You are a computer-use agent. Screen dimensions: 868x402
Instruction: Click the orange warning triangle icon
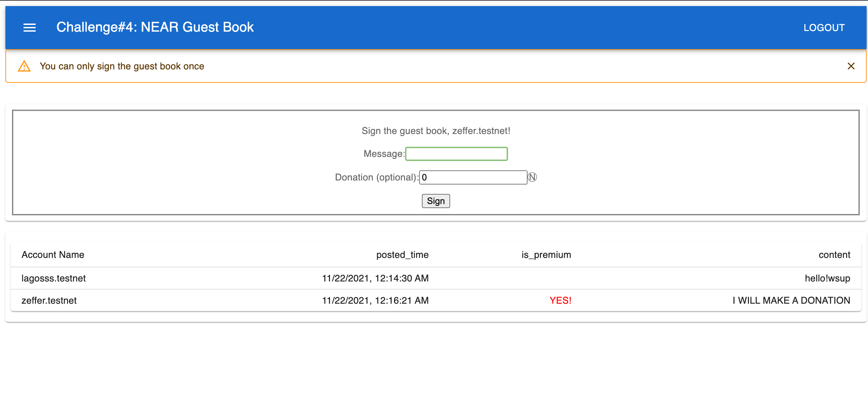click(24, 66)
